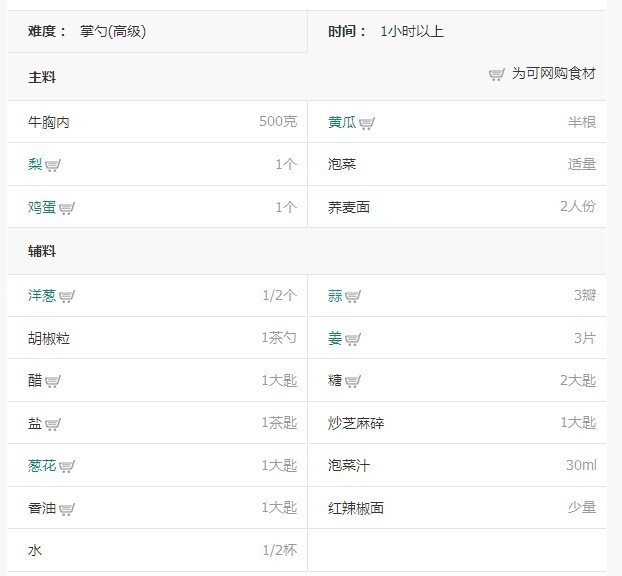Click the cart icon in 为可网购食材 legend
Screen dimensions: 622x576
pyautogui.click(x=497, y=75)
